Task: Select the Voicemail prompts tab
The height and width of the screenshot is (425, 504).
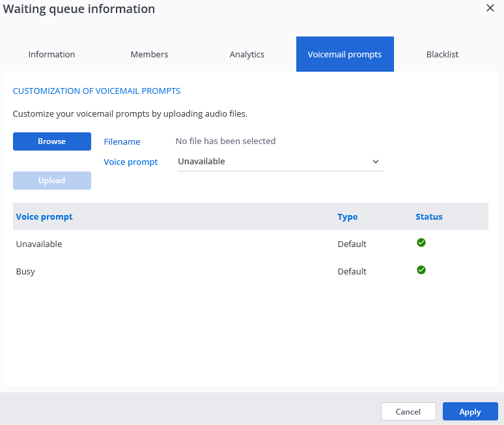Action: point(344,54)
